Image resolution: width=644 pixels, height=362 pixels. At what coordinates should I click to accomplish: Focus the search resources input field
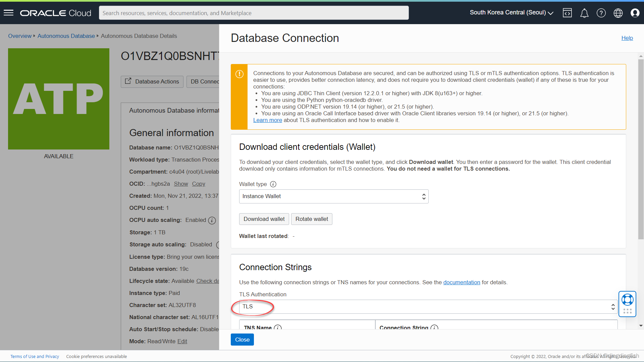pos(254,13)
